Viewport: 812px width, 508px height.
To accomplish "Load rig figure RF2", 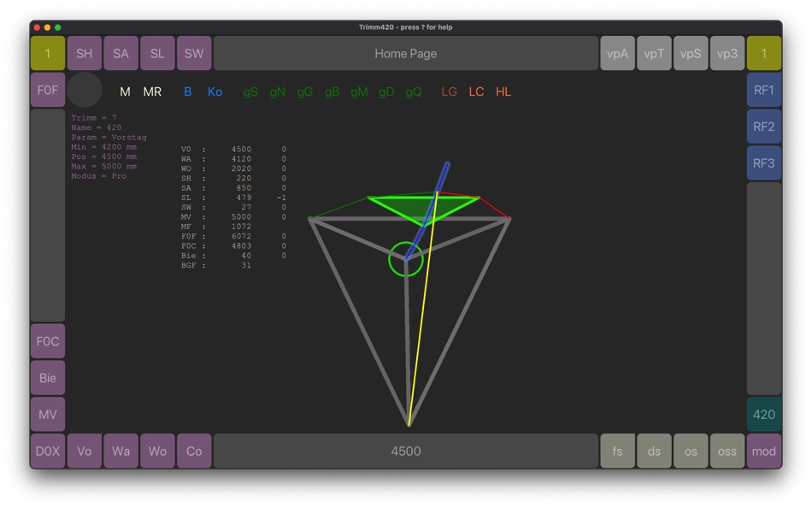I will (764, 127).
